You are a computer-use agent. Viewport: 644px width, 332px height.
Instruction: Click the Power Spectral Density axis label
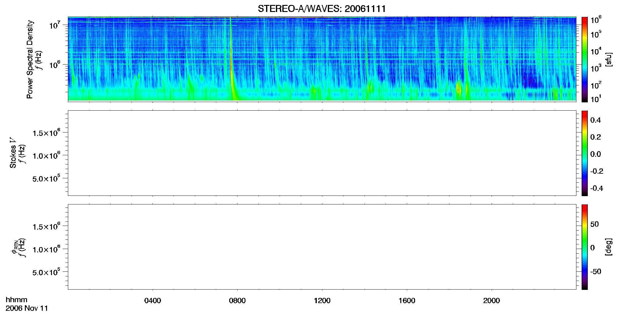click(x=30, y=59)
